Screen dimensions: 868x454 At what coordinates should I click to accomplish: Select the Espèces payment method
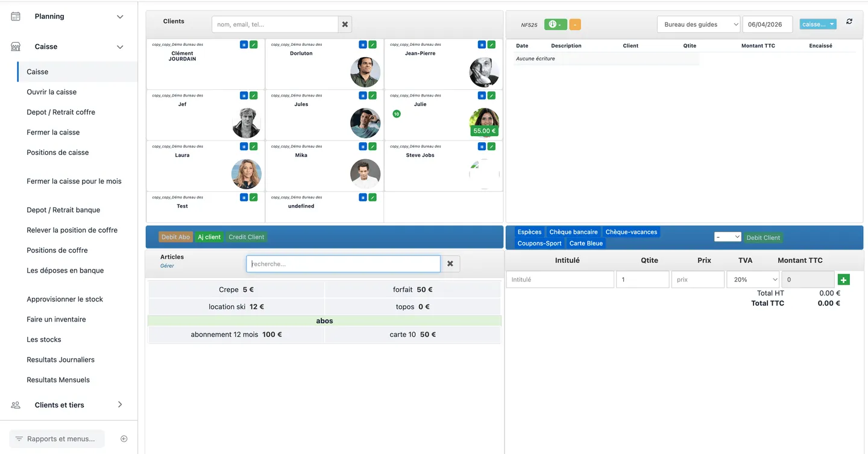click(x=529, y=232)
